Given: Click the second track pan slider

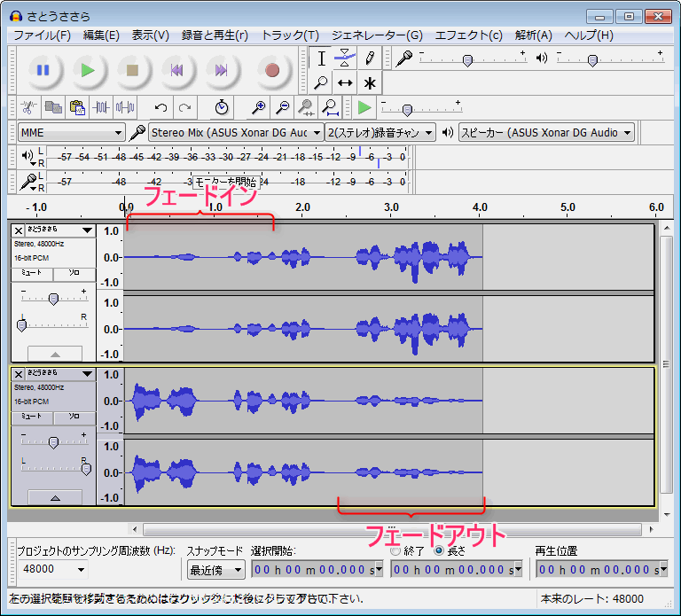Looking at the screenshot, I should 56,469.
